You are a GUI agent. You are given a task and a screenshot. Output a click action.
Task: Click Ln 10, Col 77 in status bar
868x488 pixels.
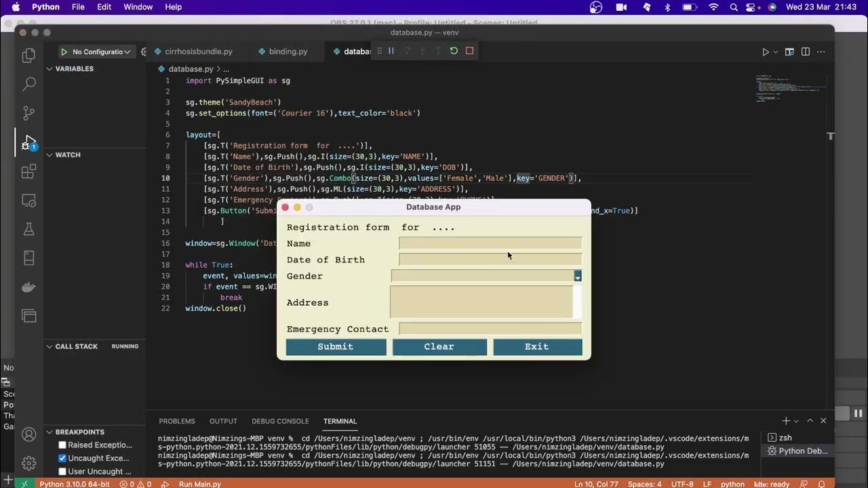pos(597,484)
